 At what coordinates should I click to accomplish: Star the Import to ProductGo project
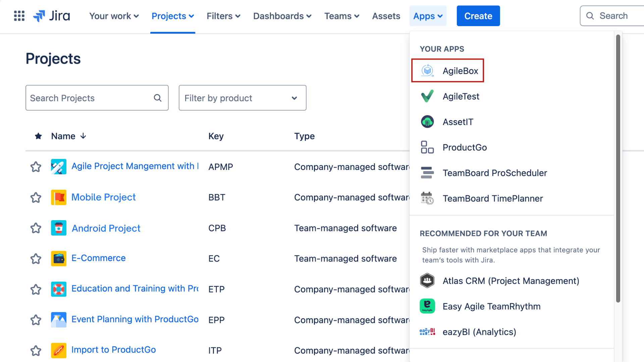point(36,351)
